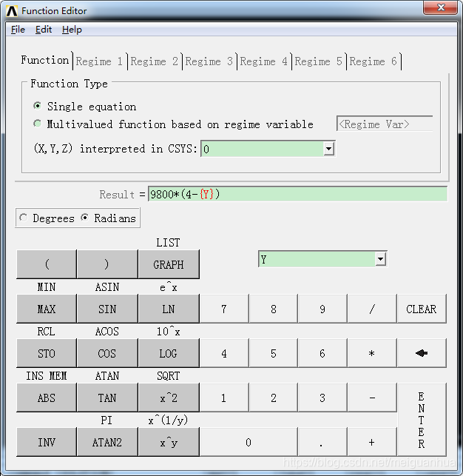Click the LOG function button

pyautogui.click(x=169, y=353)
